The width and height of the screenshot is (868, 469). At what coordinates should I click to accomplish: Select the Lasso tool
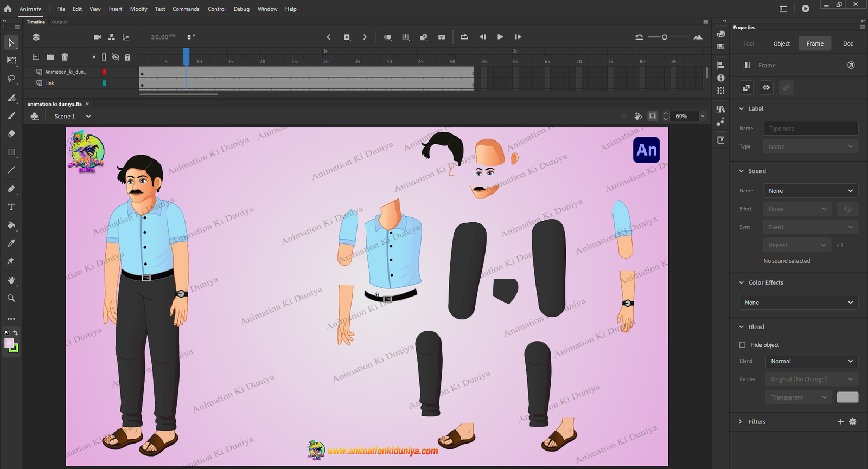(11, 79)
